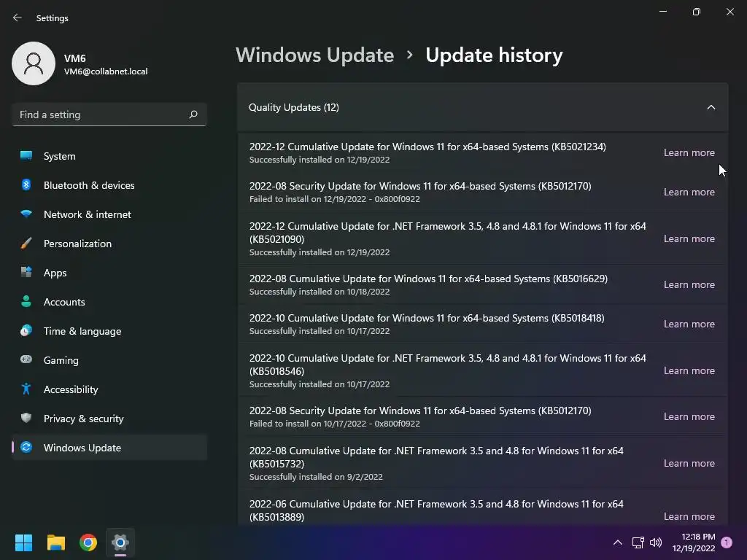Show hidden system tray icons

tap(618, 542)
